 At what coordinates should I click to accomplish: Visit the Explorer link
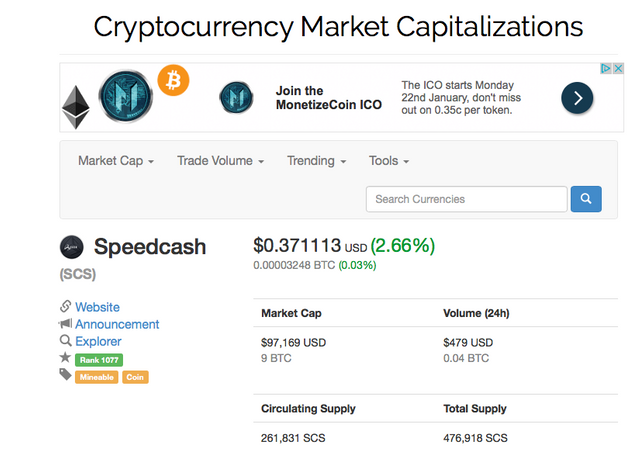(98, 341)
